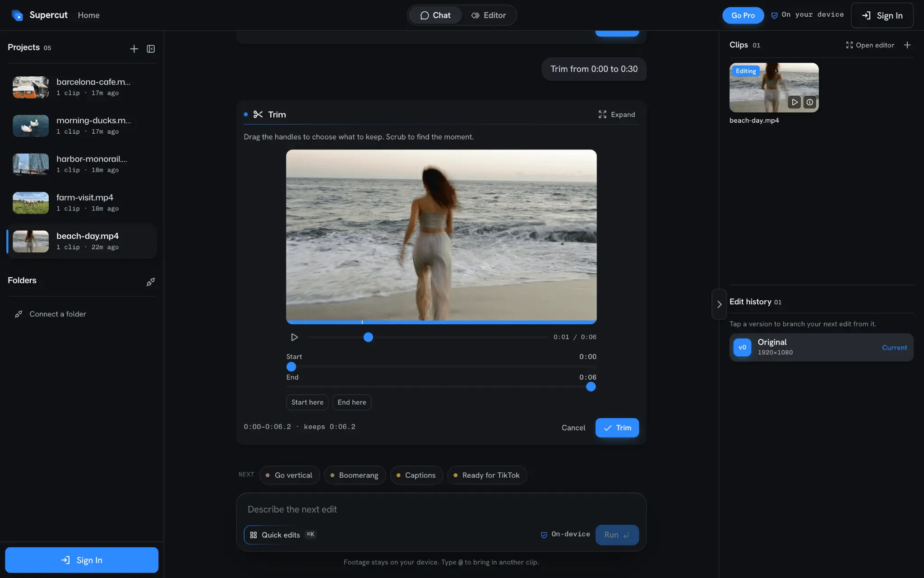Click the Go Pro button

click(x=743, y=15)
